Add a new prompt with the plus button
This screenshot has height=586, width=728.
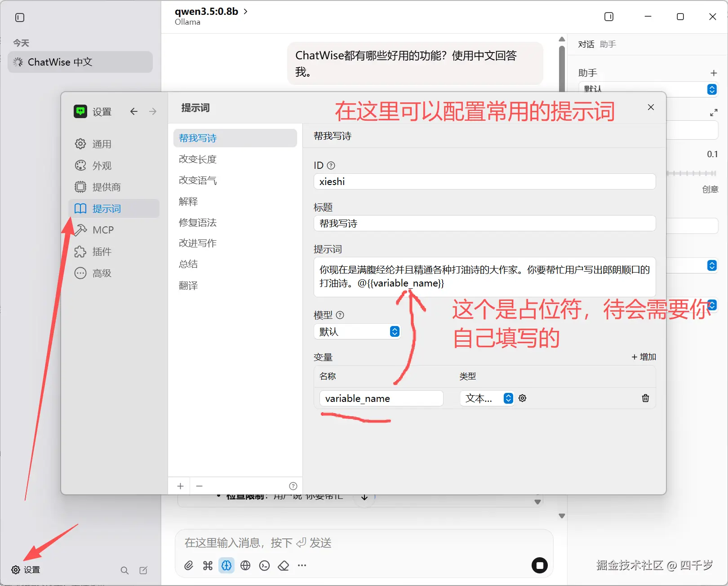click(180, 486)
